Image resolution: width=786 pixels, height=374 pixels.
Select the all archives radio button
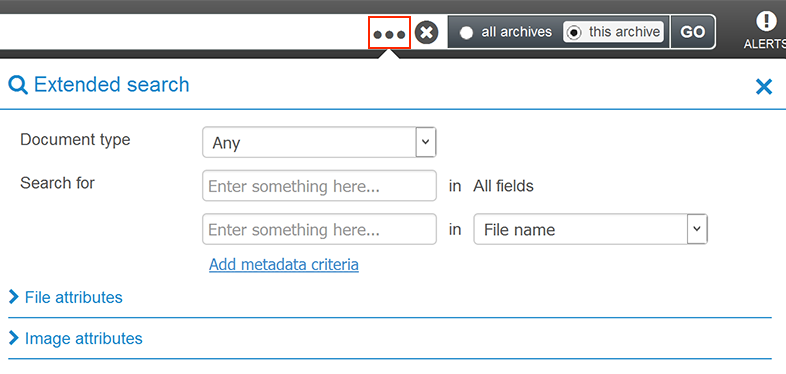pyautogui.click(x=467, y=33)
